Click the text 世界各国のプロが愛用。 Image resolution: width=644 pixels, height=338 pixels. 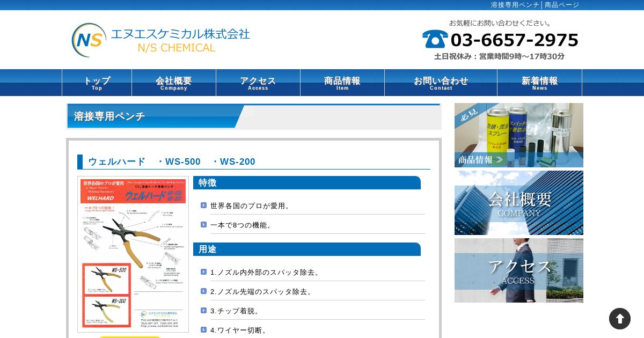click(251, 205)
